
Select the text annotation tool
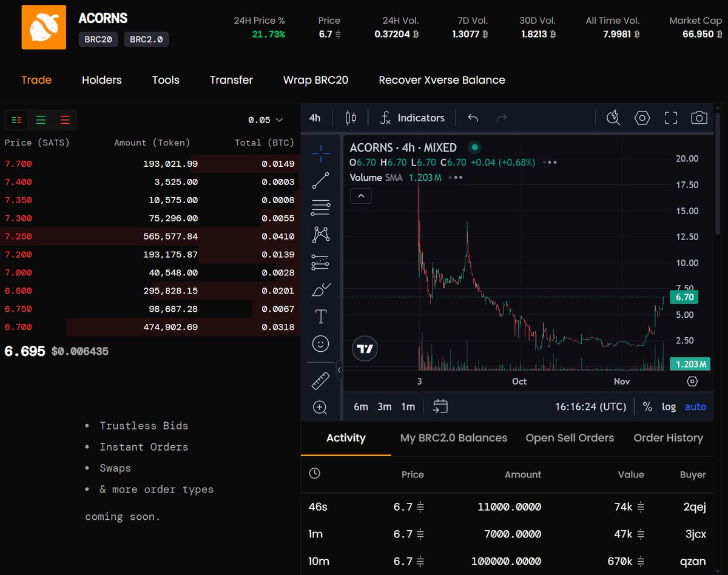[320, 315]
